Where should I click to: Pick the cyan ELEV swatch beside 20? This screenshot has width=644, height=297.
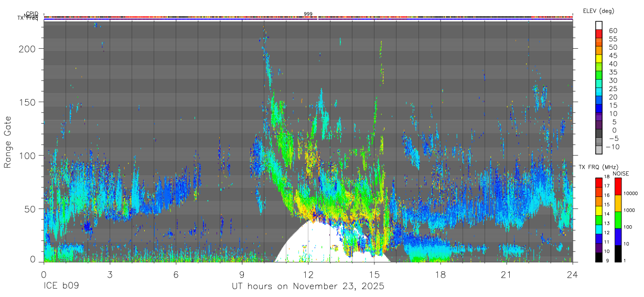pos(598,91)
